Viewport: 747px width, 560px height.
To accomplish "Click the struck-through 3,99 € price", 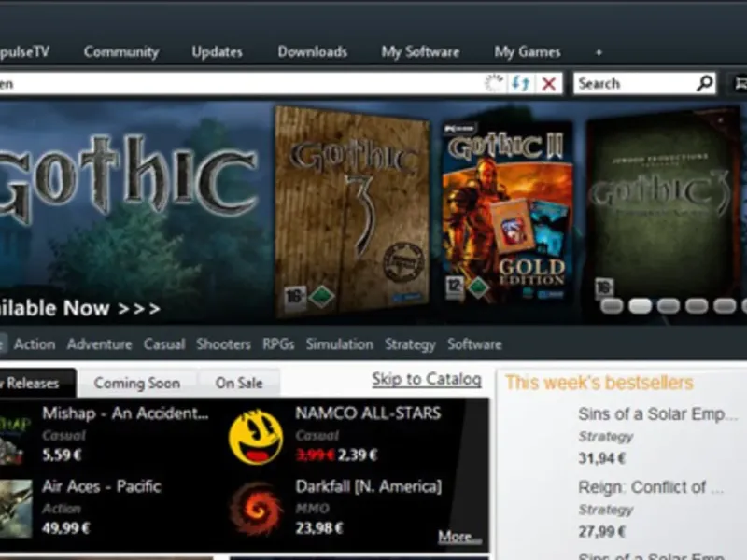I will 315,455.
